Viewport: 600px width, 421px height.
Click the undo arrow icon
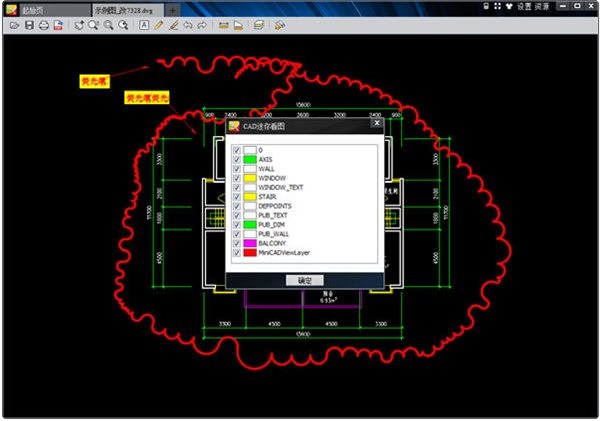coord(188,25)
